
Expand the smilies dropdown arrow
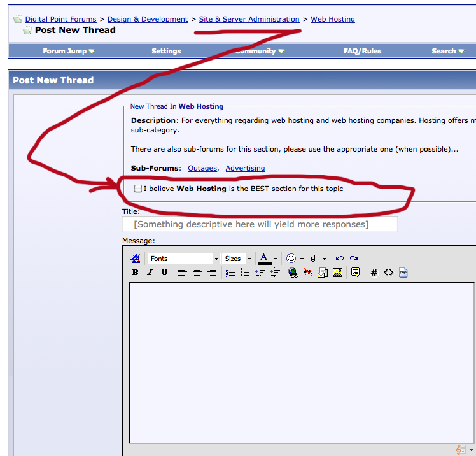coord(302,259)
